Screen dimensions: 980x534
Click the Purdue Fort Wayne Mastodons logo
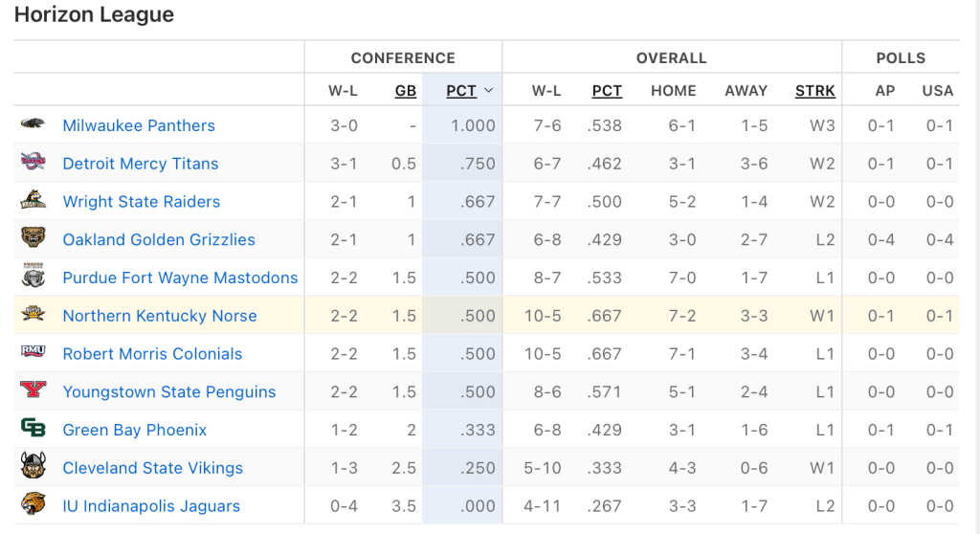(x=33, y=277)
